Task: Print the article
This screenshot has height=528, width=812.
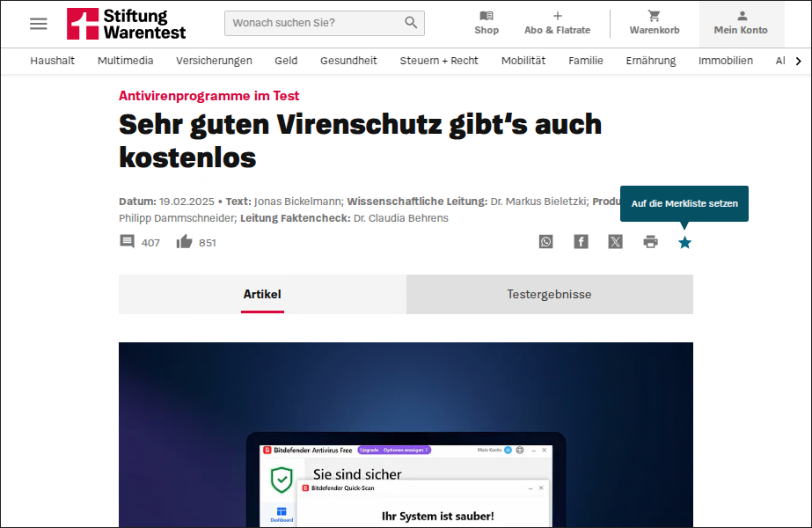Action: 650,242
